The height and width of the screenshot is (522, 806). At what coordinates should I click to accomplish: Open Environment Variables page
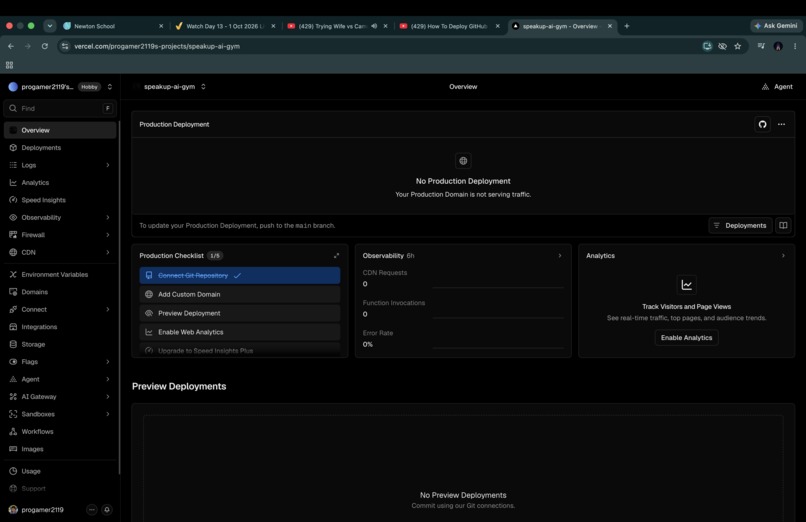[60, 274]
